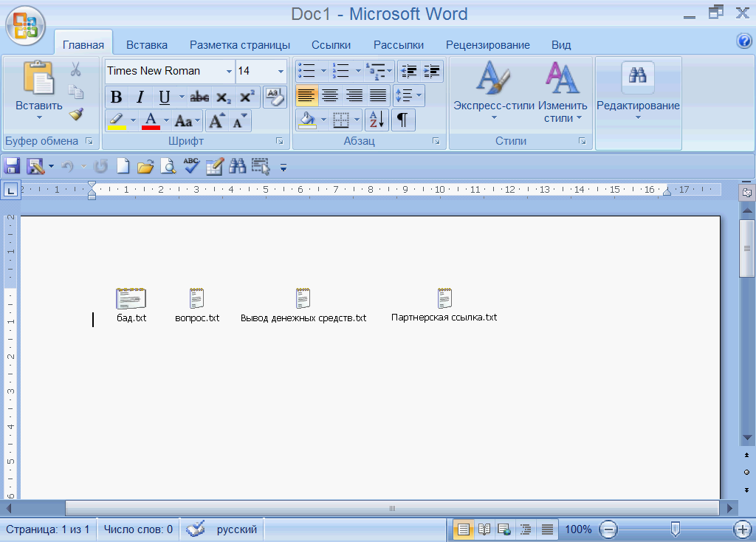The width and height of the screenshot is (756, 542).
Task: Click the zoom slider handle
Action: [x=675, y=529]
